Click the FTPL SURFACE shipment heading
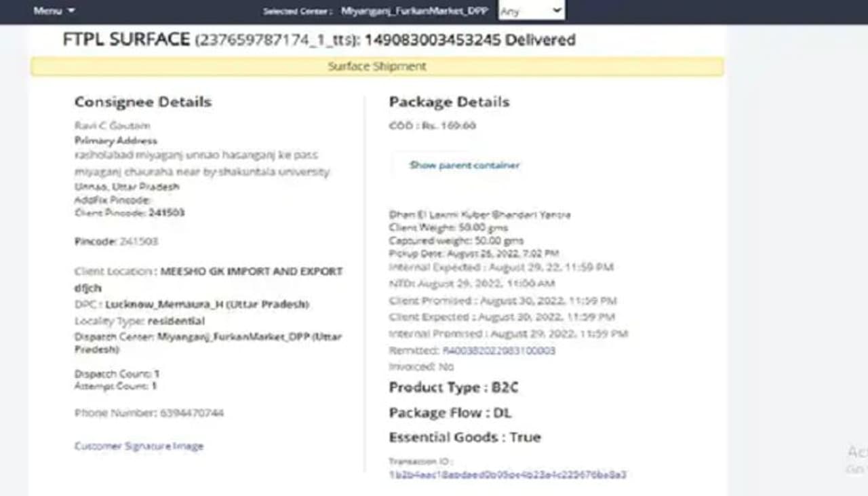Viewport: 868px width, 496px height. click(126, 39)
